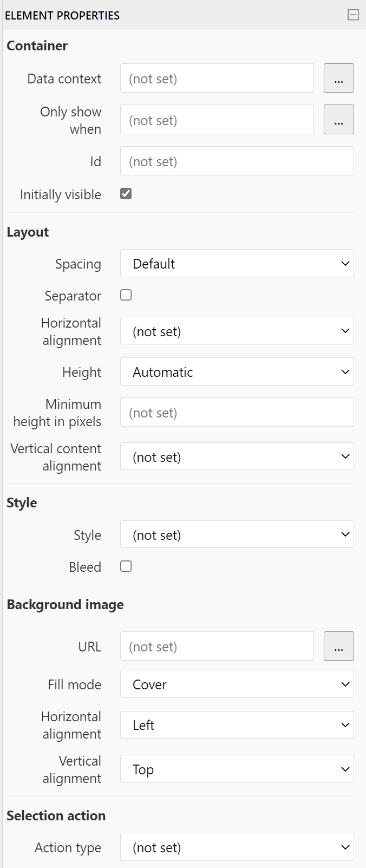The image size is (366, 868).
Task: Open the Spacing dropdown
Action: click(237, 263)
